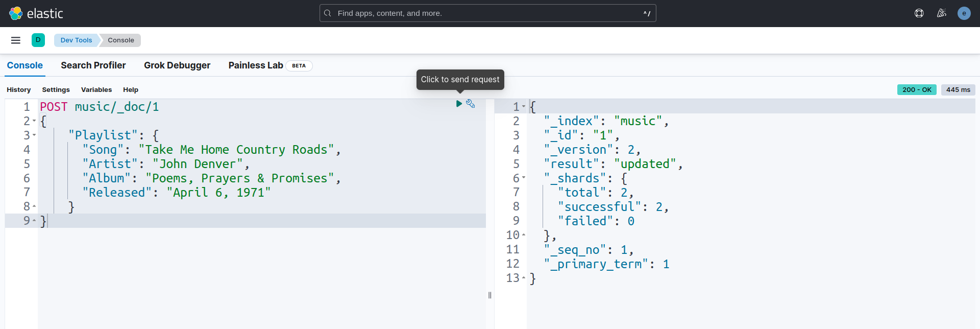Click the green D space avatar
This screenshot has width=980, height=329.
click(x=38, y=40)
